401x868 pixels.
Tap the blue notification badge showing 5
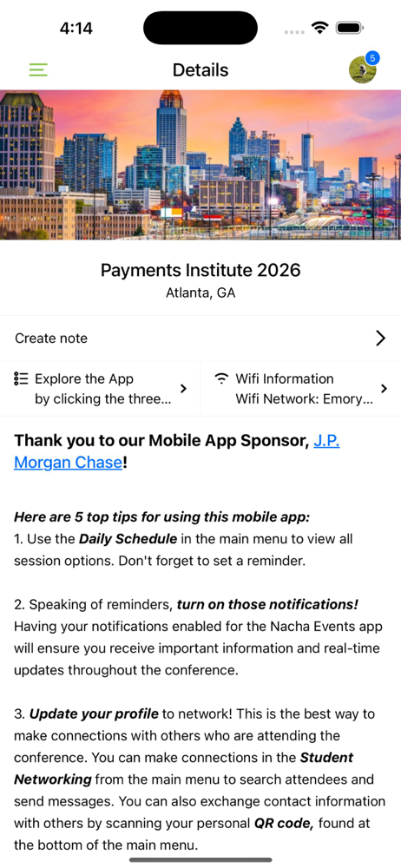point(372,58)
